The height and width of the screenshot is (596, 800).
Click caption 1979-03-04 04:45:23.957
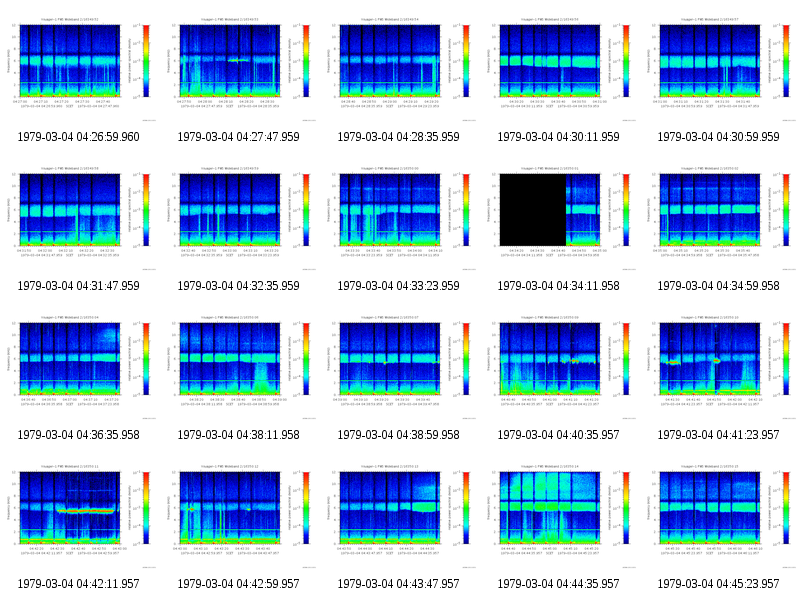(718, 584)
